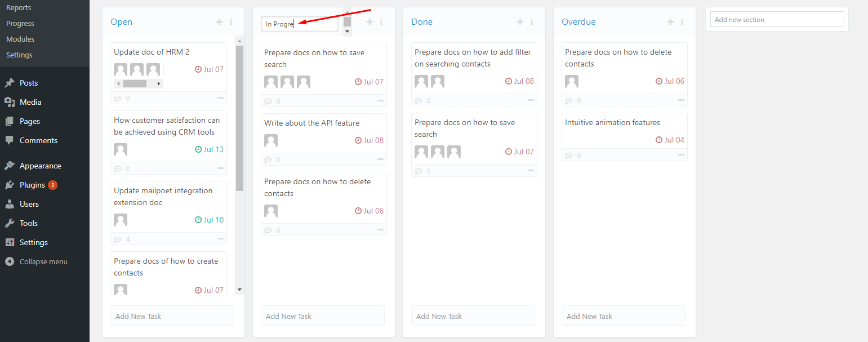Screen dimensions: 868x342
Task: Click the plus icon in Overdue section header
Action: coord(671,22)
